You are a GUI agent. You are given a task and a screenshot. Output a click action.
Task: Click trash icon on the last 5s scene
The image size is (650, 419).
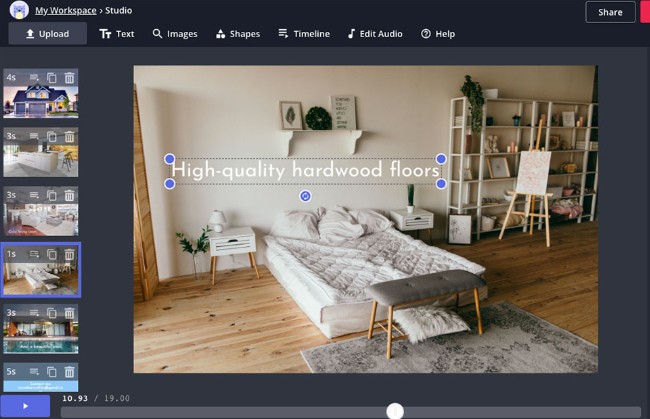(69, 371)
